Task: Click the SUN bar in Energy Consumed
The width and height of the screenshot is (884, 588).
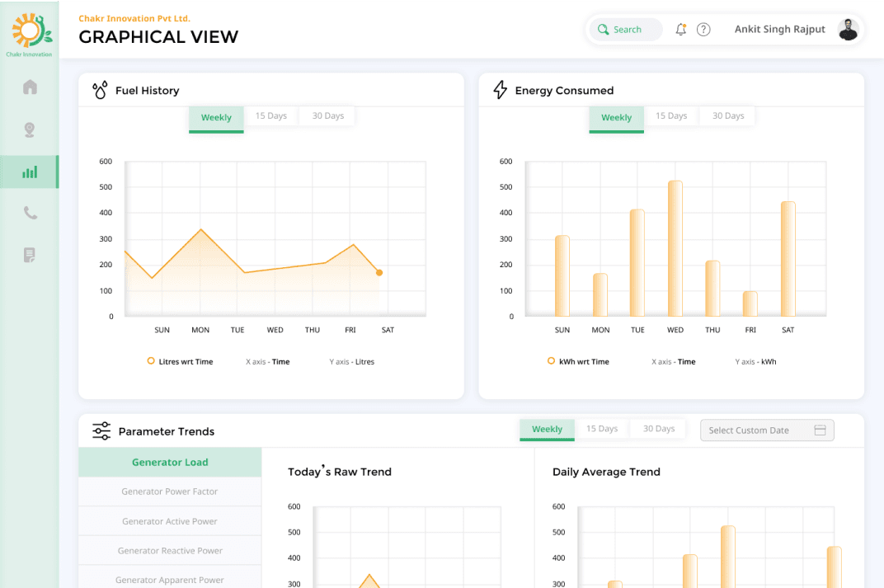Action: 562,275
